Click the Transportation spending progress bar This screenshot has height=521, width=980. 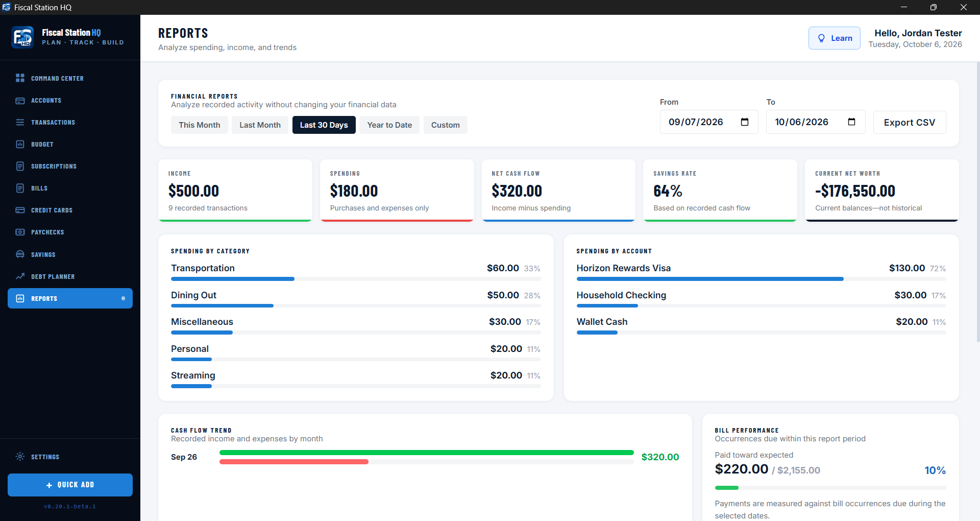coord(356,279)
